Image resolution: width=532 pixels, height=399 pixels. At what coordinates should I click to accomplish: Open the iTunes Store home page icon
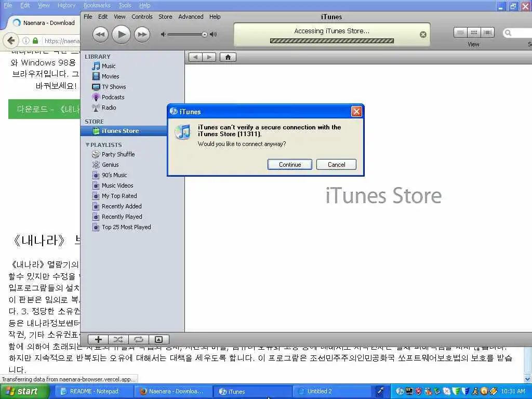(228, 57)
